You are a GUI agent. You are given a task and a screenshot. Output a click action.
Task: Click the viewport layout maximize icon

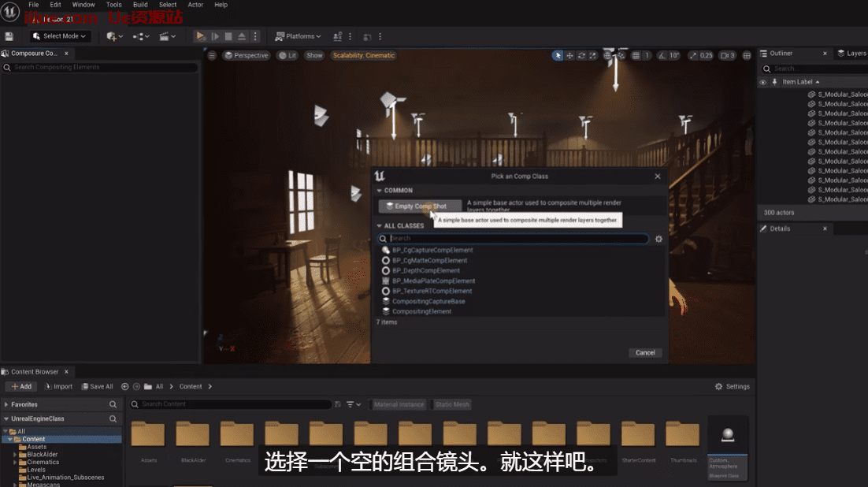(x=746, y=55)
